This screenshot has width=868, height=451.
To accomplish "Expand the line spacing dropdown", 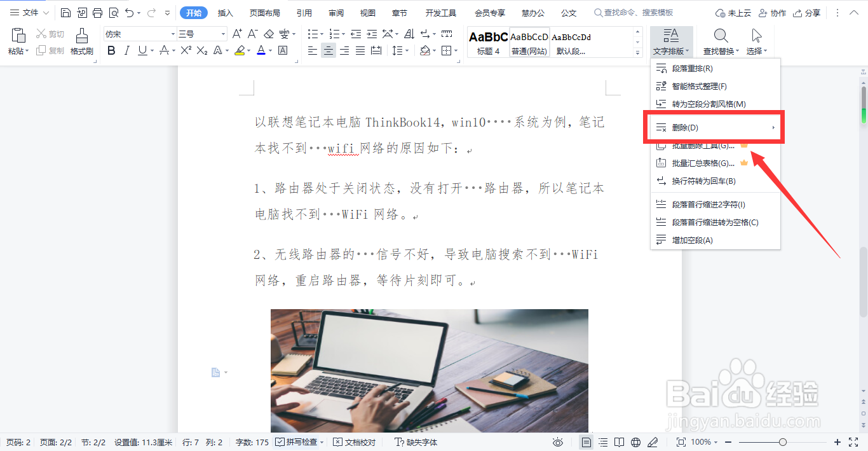I will 407,51.
